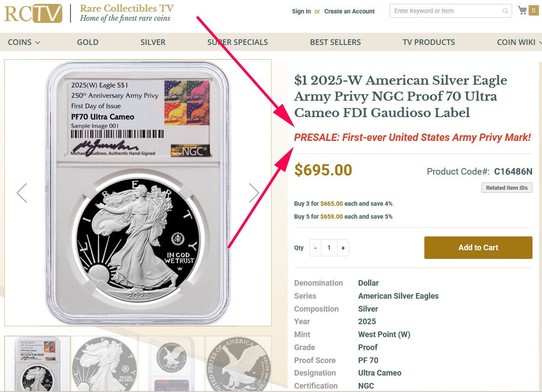Expand the COINS menu dropdown
This screenshot has height=392, width=542.
[24, 42]
